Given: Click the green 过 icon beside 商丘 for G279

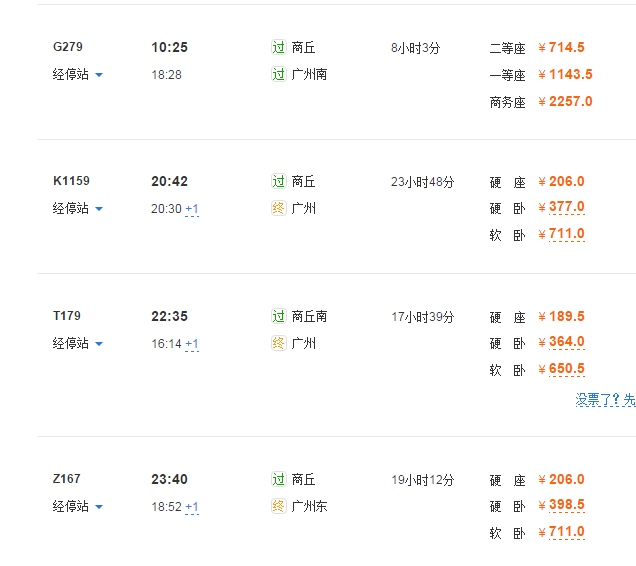Looking at the screenshot, I should pos(279,47).
